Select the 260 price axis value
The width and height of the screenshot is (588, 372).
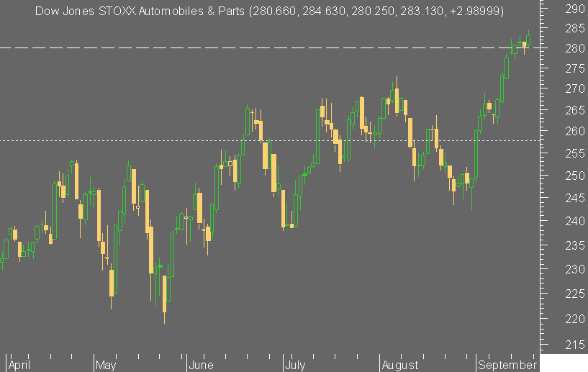tap(575, 131)
